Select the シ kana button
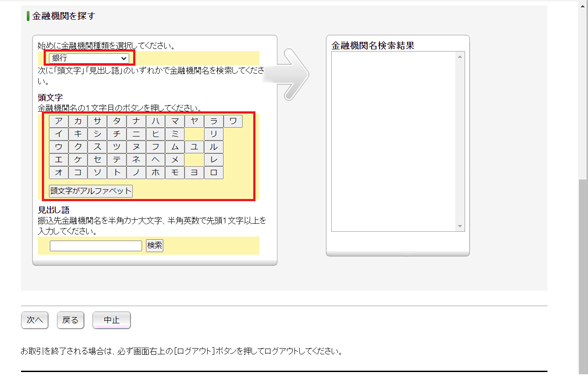This screenshot has width=588, height=382. (x=98, y=134)
